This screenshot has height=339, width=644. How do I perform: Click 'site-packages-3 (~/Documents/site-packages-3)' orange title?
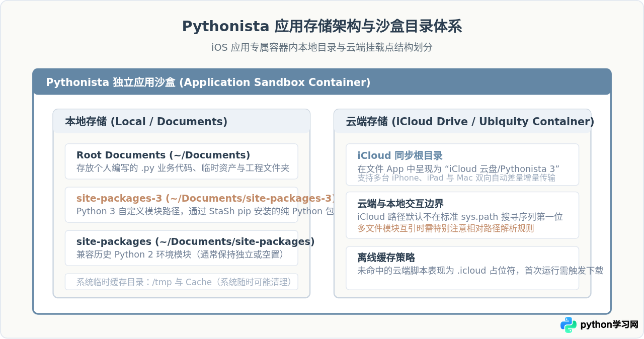[x=206, y=198]
